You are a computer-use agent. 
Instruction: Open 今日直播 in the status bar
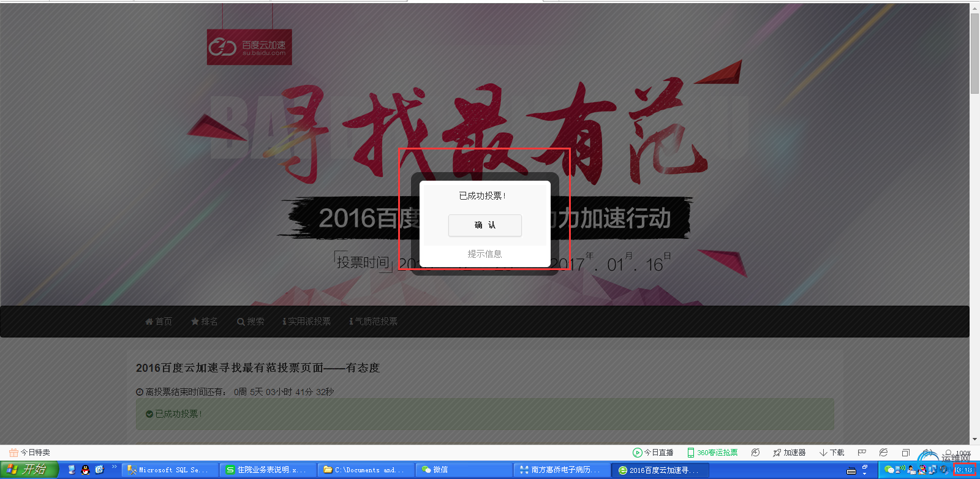(x=653, y=453)
